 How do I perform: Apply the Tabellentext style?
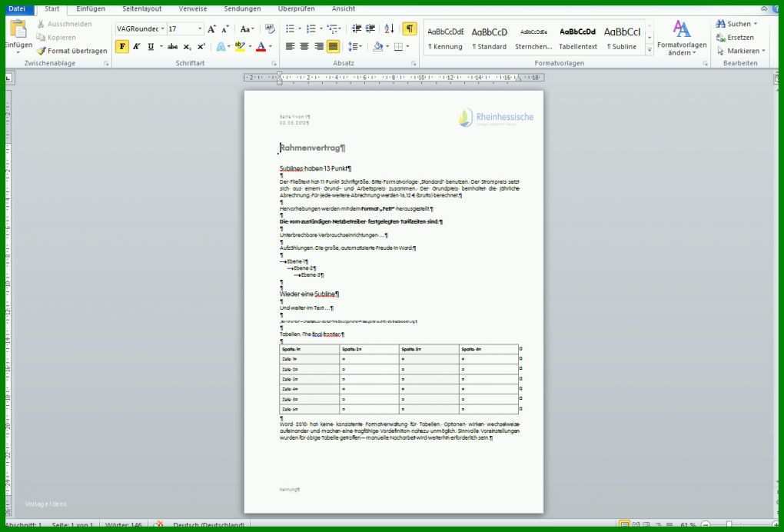tap(578, 38)
